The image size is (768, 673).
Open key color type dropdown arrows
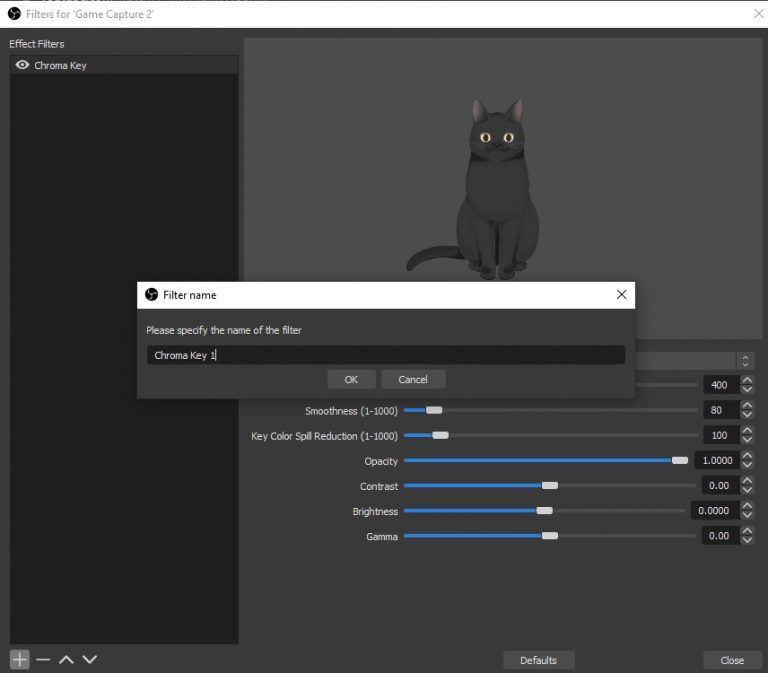click(745, 361)
